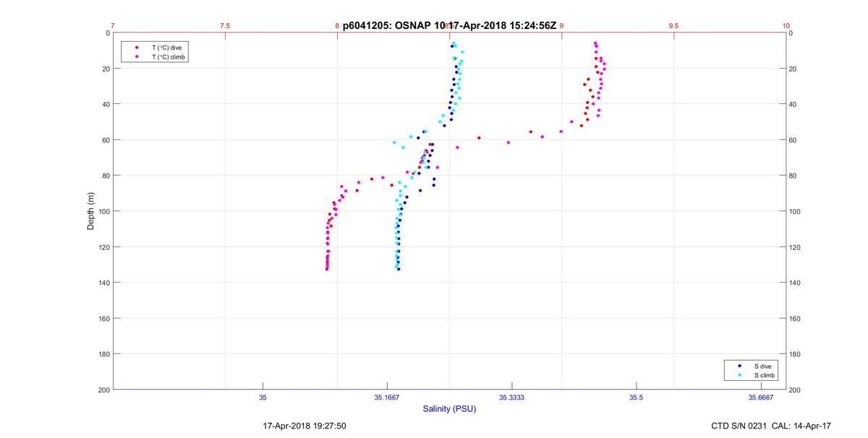Click depth tick 40 on left axis
This screenshot has width=868, height=438.
pos(106,104)
